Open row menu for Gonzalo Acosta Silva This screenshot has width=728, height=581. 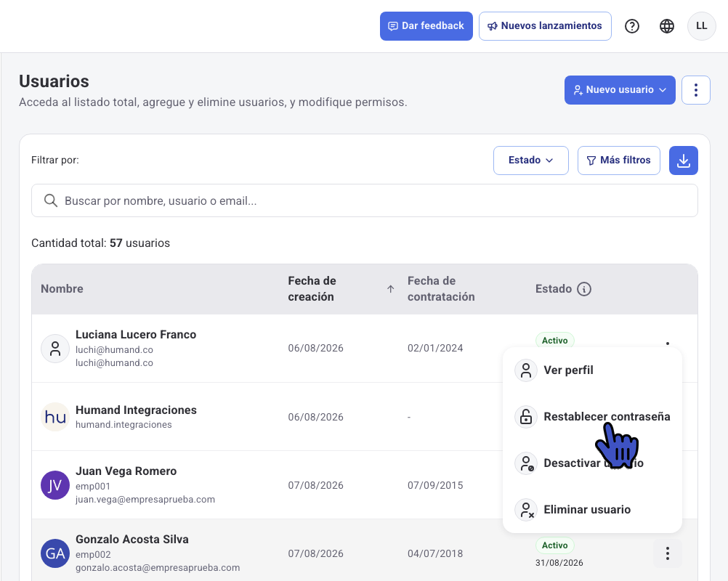[667, 553]
